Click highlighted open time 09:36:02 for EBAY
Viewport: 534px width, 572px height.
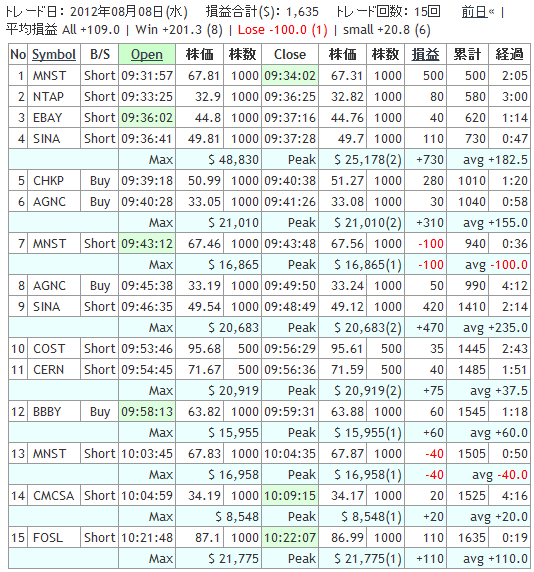coord(147,117)
